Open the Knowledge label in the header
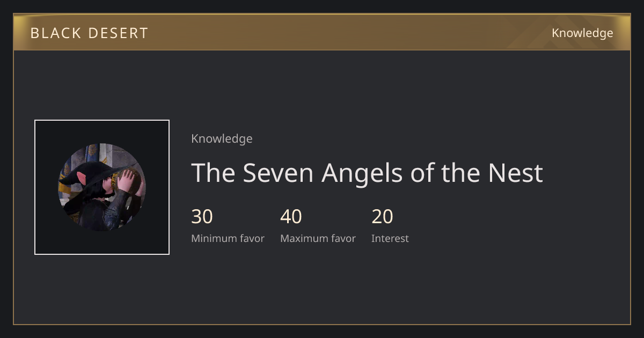644x338 pixels. pos(582,33)
